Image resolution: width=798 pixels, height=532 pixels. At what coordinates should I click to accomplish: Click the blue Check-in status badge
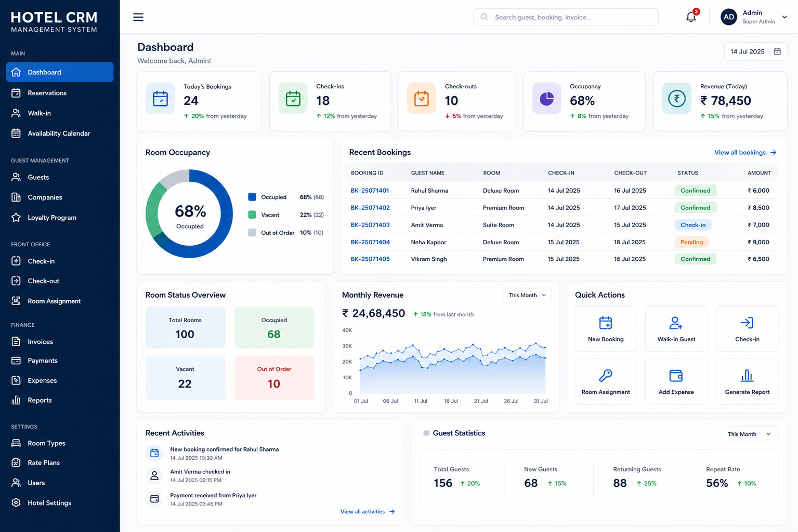(x=693, y=225)
